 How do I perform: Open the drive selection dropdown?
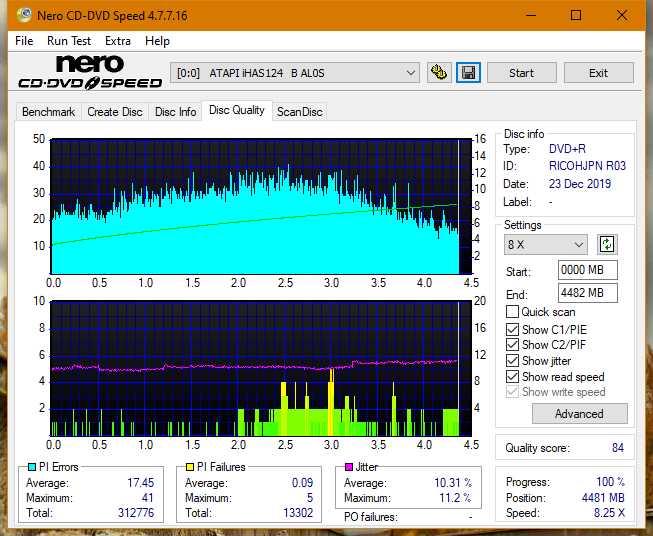coord(295,73)
